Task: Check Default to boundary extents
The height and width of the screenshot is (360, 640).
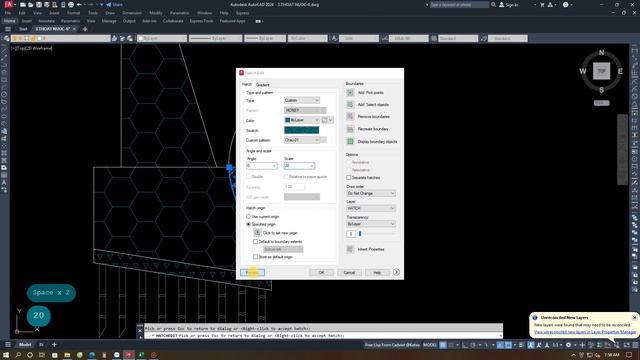Action: pyautogui.click(x=256, y=241)
